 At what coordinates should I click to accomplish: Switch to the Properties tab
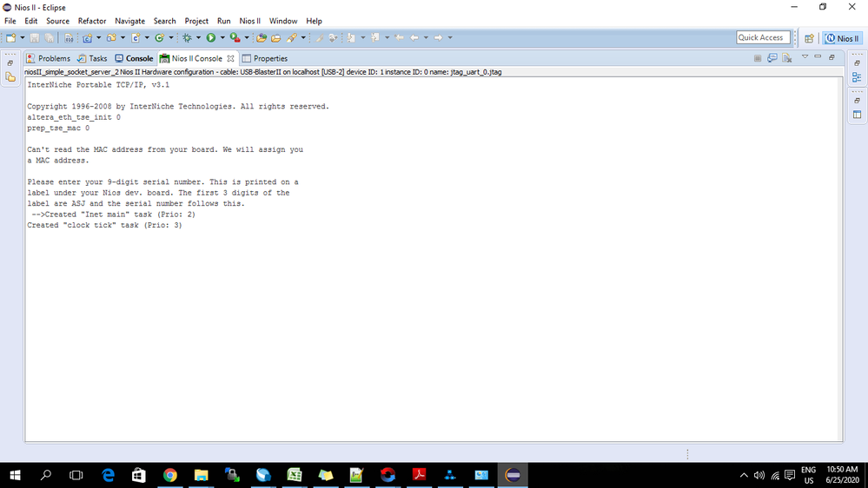[265, 58]
